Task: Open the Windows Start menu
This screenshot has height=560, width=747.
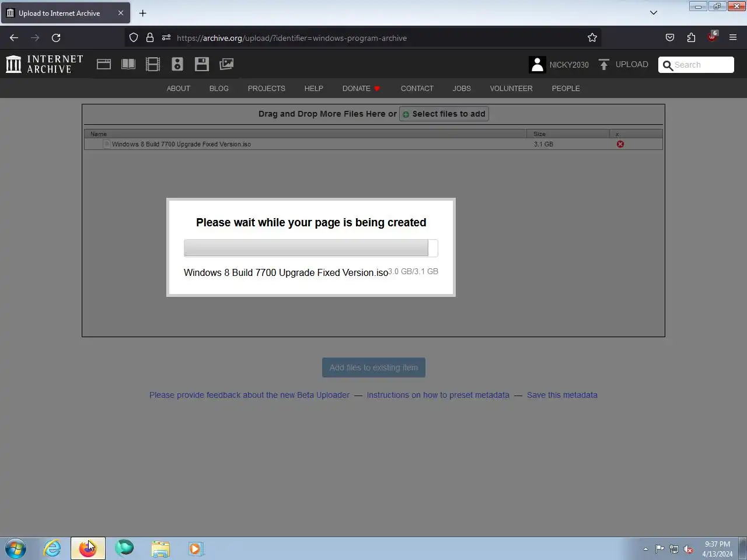Action: coord(16,548)
